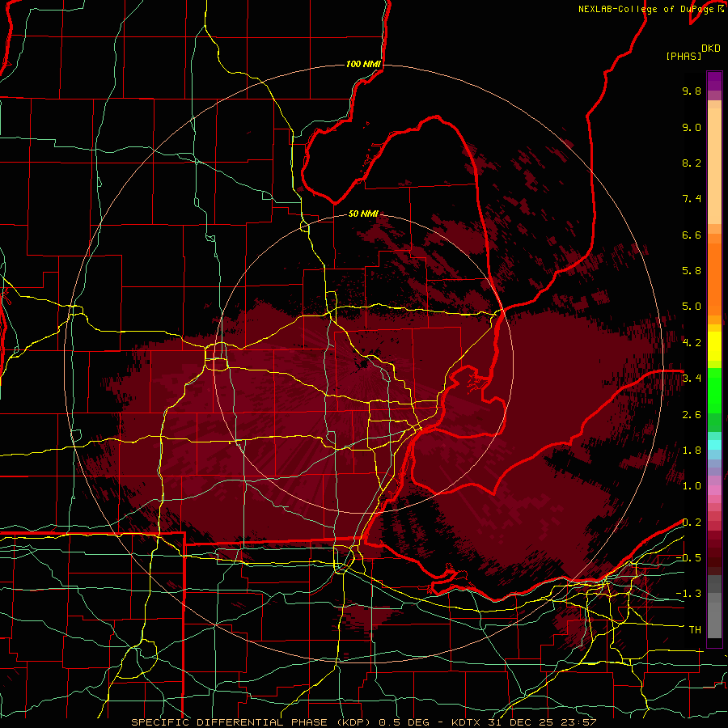Pick the bright green color bar segment near 3.4

(714, 390)
